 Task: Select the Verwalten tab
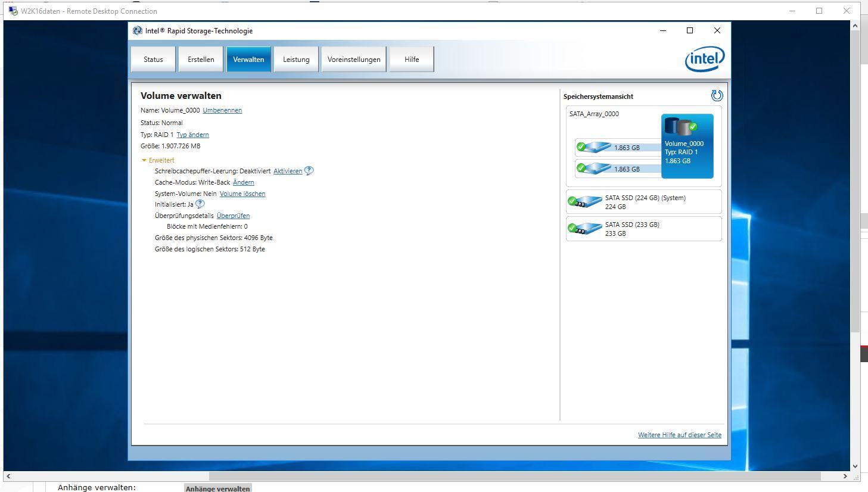(x=248, y=60)
